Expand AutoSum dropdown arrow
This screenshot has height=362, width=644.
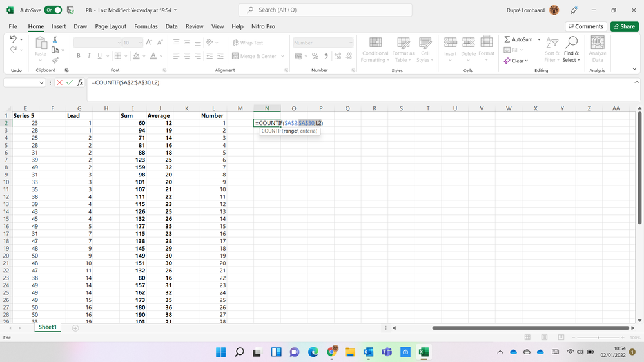click(x=539, y=39)
